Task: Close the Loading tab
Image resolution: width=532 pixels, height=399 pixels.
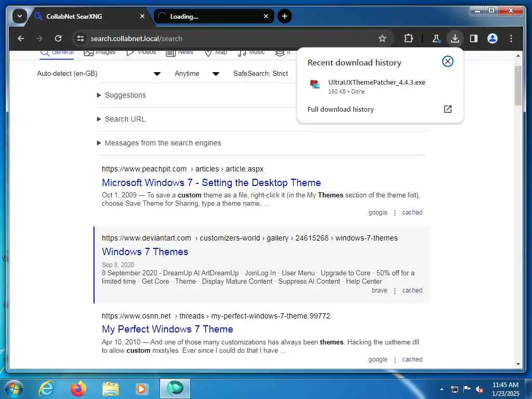Action: [266, 16]
